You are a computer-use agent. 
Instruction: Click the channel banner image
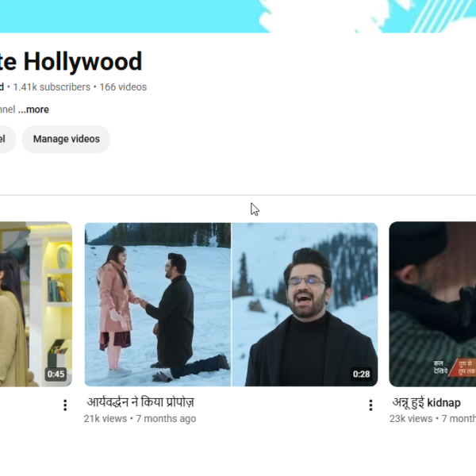[x=238, y=16]
